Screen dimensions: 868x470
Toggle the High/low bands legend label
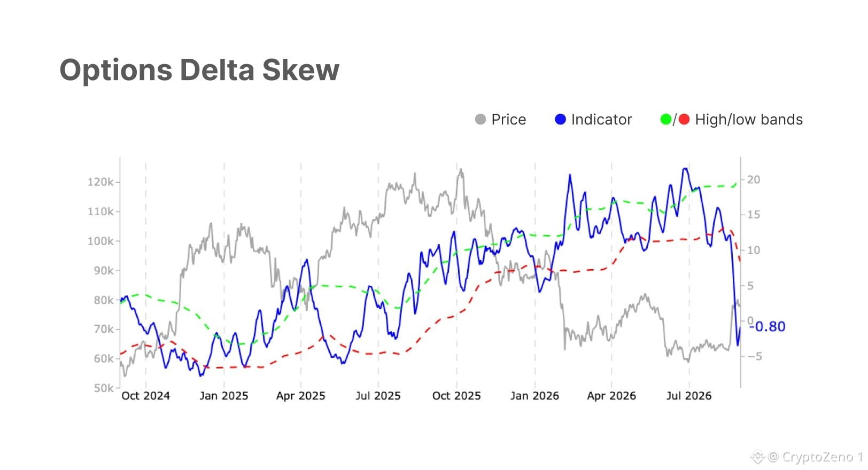point(749,120)
